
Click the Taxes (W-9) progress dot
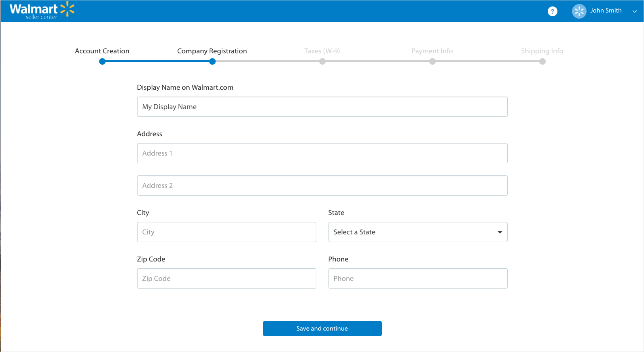point(322,61)
